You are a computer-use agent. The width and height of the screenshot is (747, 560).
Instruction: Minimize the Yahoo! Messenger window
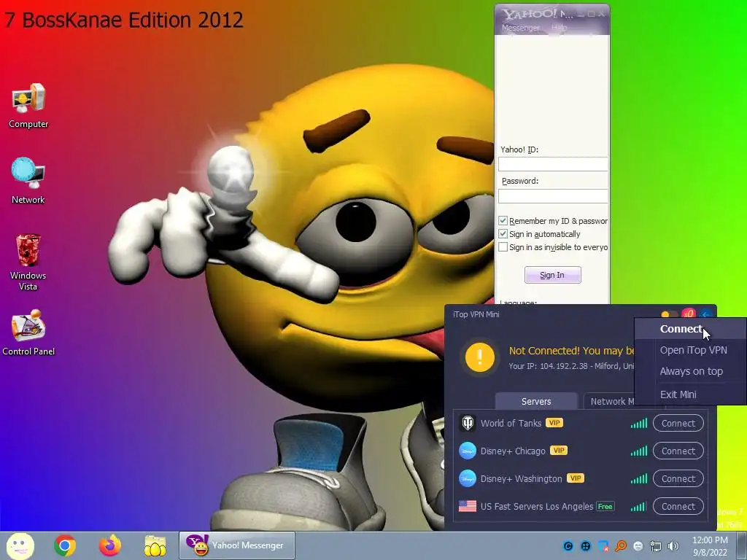pyautogui.click(x=580, y=14)
